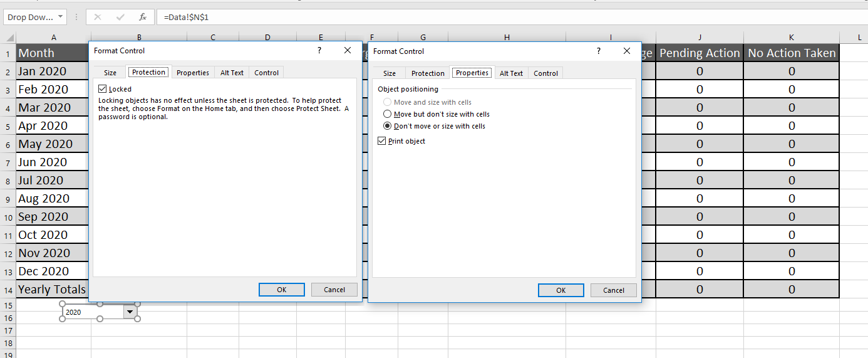Viewport: 868px width, 358px height.
Task: Open the 2020 combo box dropdown arrow
Action: [x=130, y=312]
